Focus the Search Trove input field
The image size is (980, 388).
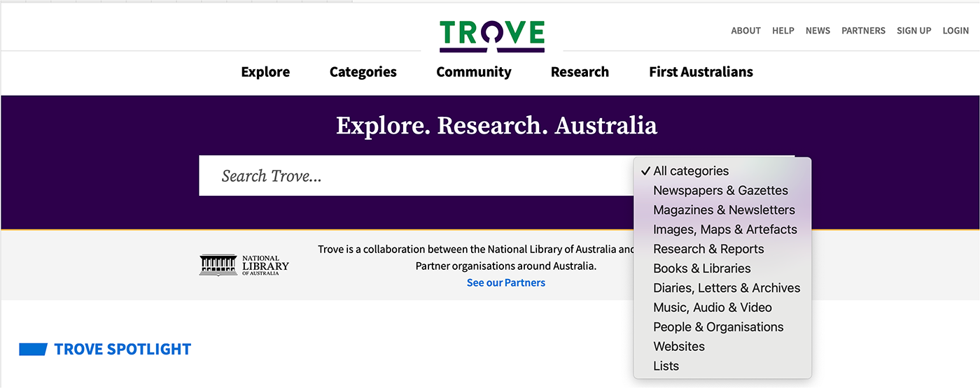click(413, 176)
